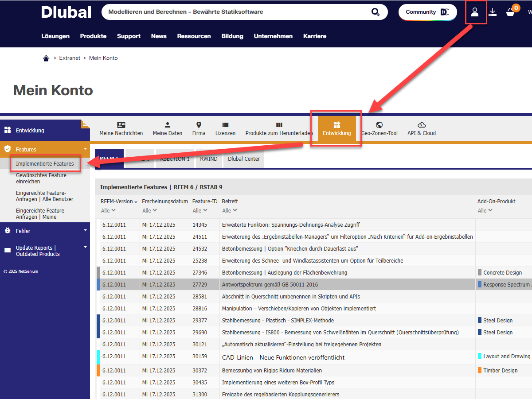Open the RFEM-Version filter dropdown
532x399 pixels.
pyautogui.click(x=109, y=210)
